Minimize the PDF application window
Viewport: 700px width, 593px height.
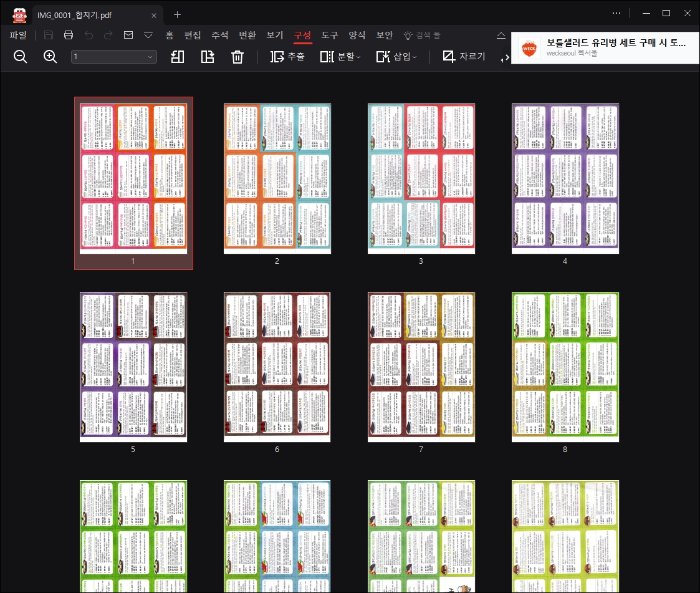tap(646, 13)
